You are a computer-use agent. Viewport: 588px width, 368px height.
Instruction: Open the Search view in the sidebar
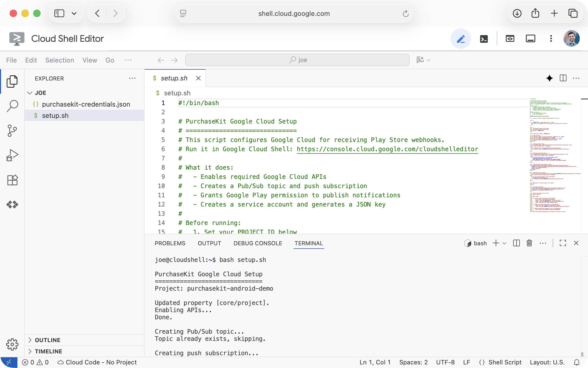12,106
